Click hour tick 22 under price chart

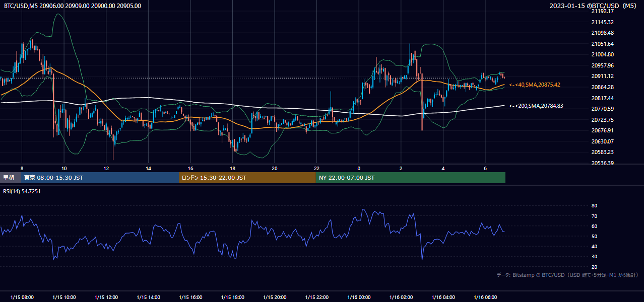tap(316, 168)
